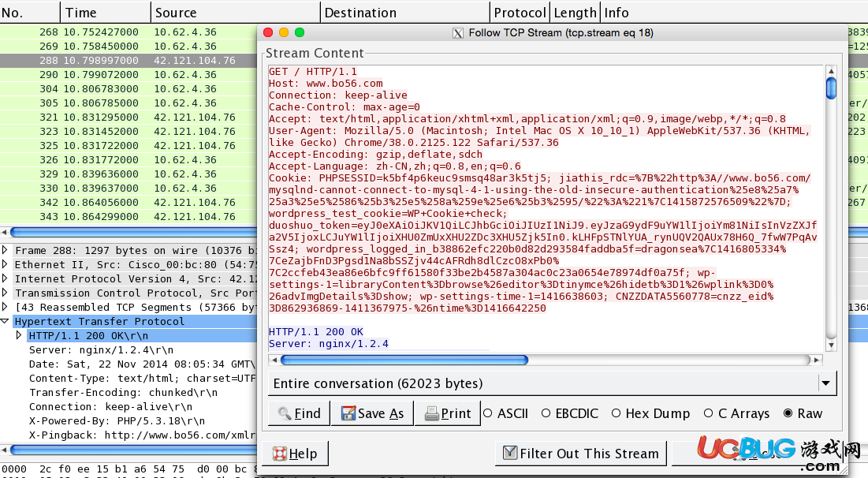Click X-Powered-By: PHP/5.3.18 row

click(116, 421)
